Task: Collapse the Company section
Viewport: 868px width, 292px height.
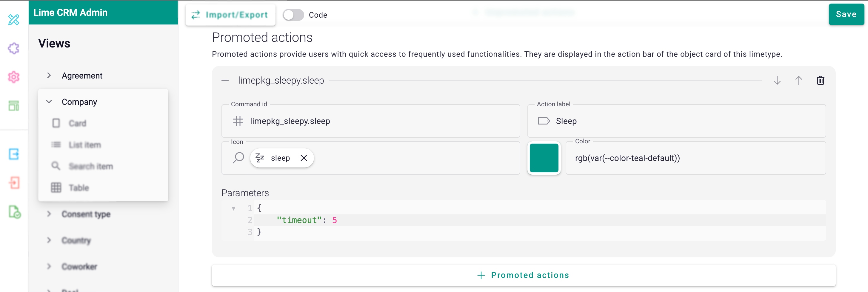Action: click(49, 102)
